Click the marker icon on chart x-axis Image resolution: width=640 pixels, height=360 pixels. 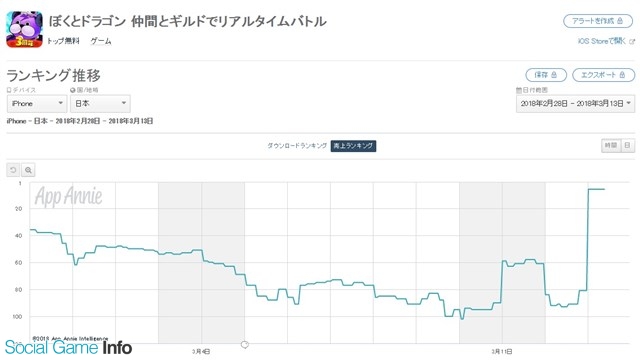click(x=244, y=345)
